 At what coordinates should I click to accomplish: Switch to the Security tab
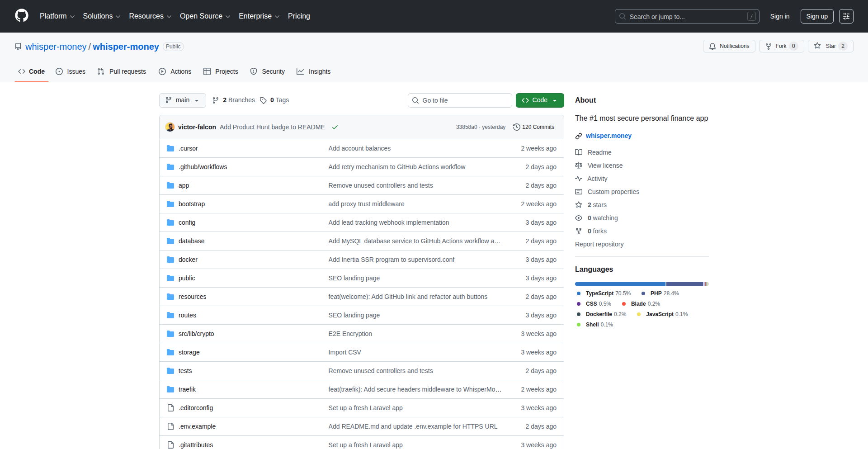coord(267,71)
